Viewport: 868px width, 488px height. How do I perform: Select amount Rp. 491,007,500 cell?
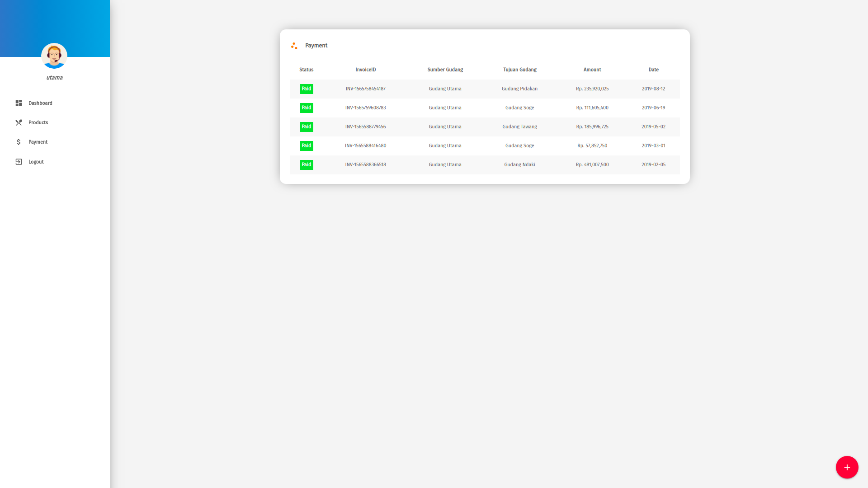[592, 165]
